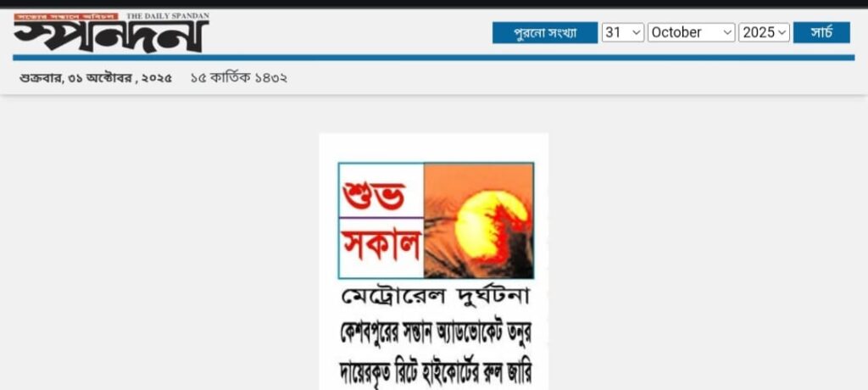Click the red শুভ word in greeting graphic
This screenshot has width=868, height=390.
[374, 194]
